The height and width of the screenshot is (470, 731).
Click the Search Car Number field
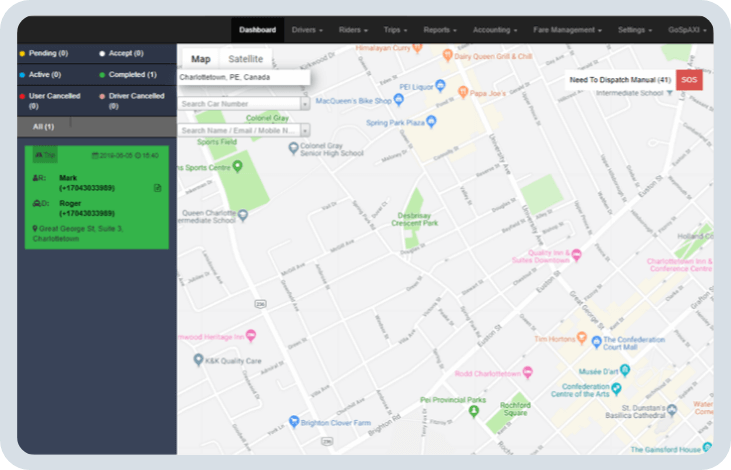[x=239, y=104]
